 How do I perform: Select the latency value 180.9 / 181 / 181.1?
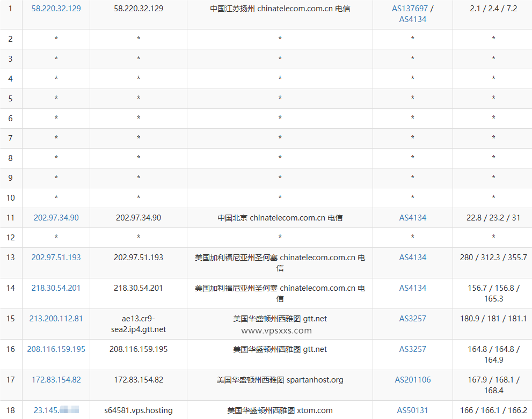(x=493, y=318)
